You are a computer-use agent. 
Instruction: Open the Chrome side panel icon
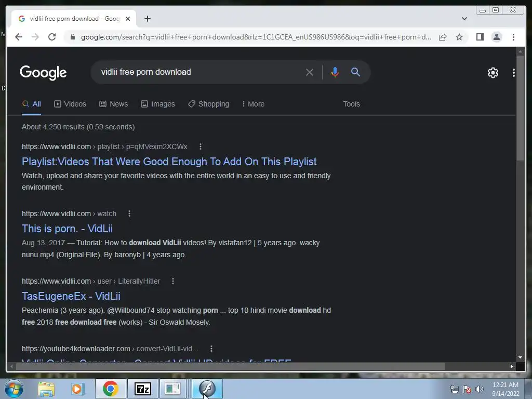pyautogui.click(x=480, y=37)
